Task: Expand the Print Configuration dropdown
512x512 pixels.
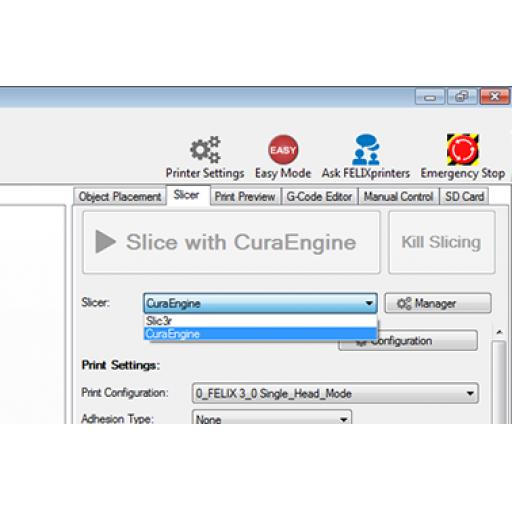Action: [x=335, y=393]
